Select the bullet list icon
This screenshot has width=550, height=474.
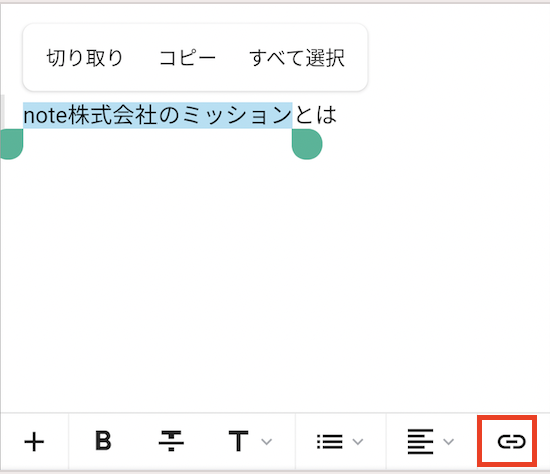tap(330, 441)
